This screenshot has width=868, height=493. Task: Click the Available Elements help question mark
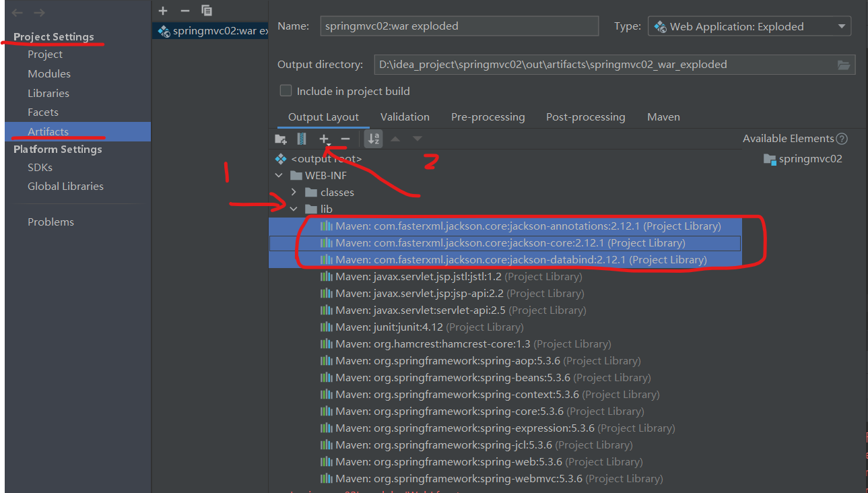[841, 138]
